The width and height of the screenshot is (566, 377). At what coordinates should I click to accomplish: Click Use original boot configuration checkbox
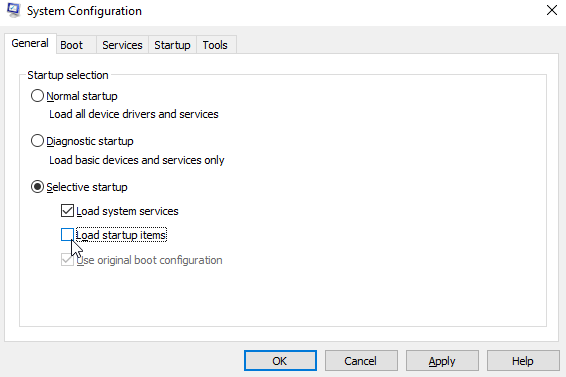pos(68,260)
